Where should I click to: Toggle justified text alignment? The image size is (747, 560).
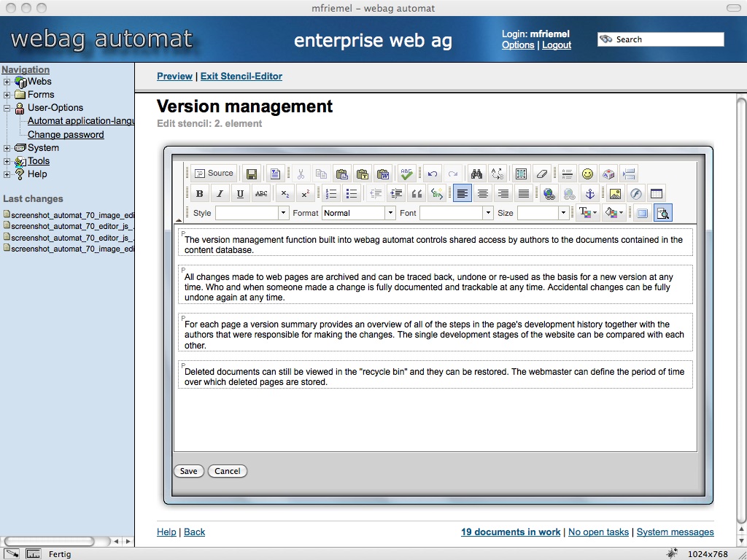pyautogui.click(x=524, y=193)
